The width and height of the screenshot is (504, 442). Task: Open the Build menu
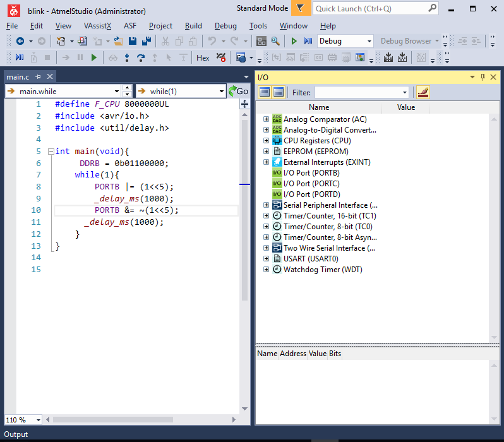[x=193, y=26]
